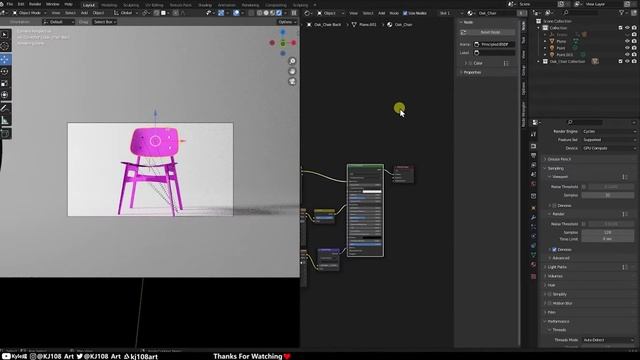Expand the Light Paths panel
640x360 pixels.
coord(557,267)
